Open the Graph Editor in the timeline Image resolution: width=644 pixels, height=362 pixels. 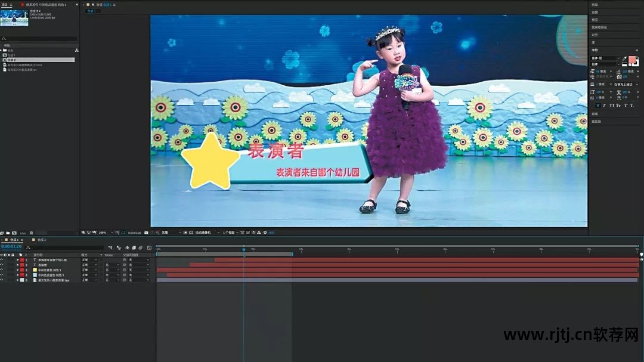[x=148, y=247]
